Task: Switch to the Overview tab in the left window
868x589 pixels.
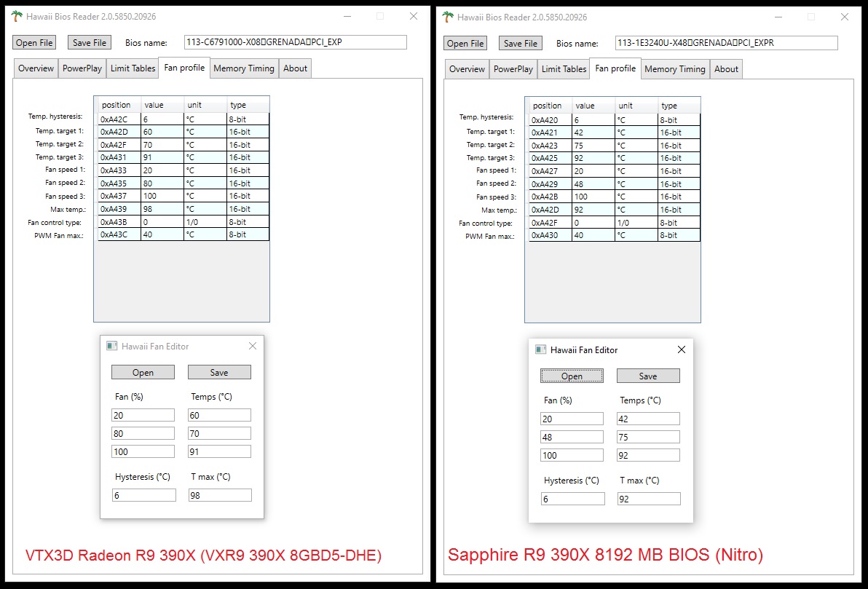Action: tap(36, 68)
